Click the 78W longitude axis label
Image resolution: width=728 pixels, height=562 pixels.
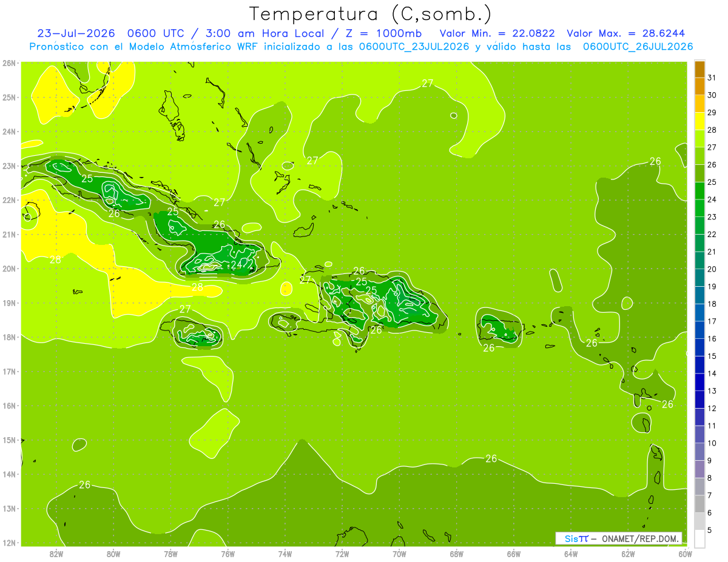click(170, 554)
